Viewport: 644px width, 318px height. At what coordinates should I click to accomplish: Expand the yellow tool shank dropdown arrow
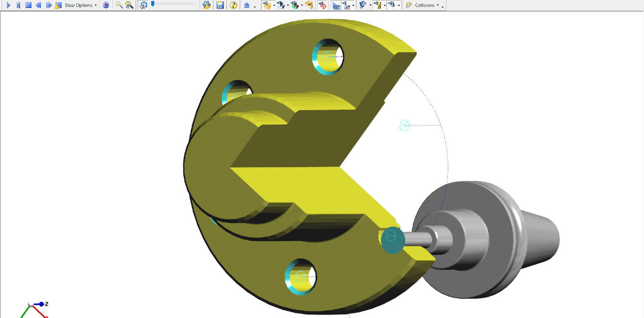tap(384, 5)
